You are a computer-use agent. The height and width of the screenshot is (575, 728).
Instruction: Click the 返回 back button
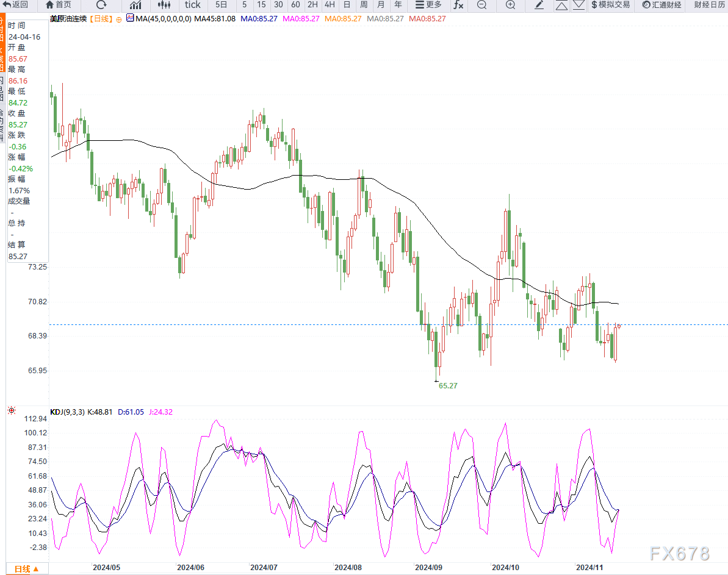tap(15, 5)
